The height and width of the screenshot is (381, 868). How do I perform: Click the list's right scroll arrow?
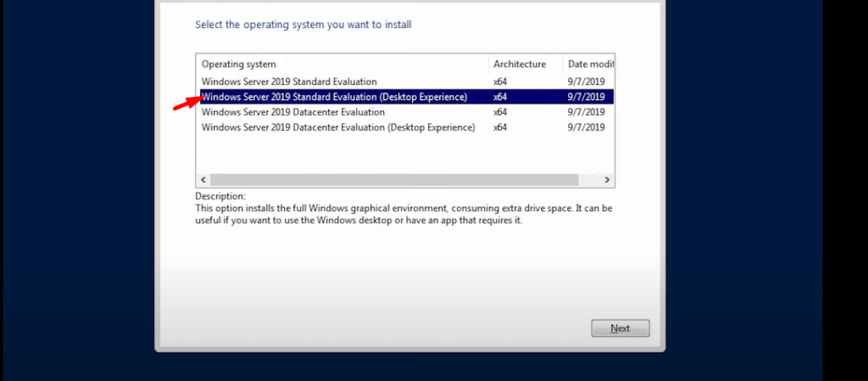point(607,180)
